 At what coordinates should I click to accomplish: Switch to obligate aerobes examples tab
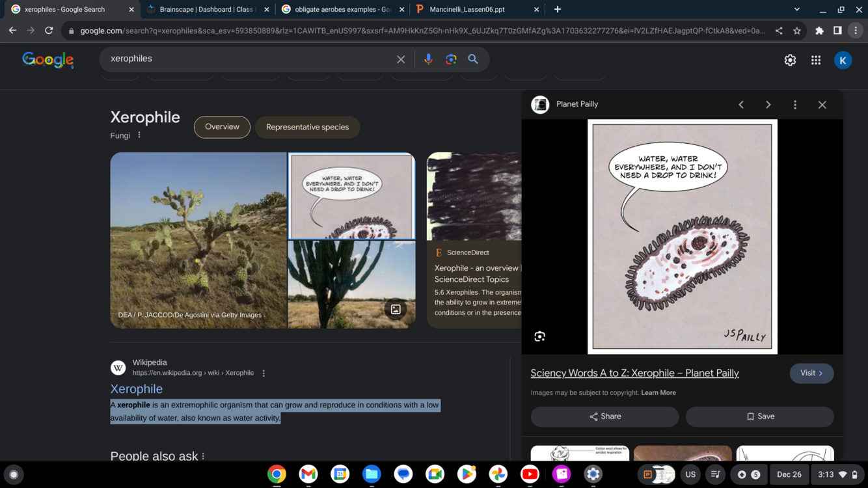point(342,9)
